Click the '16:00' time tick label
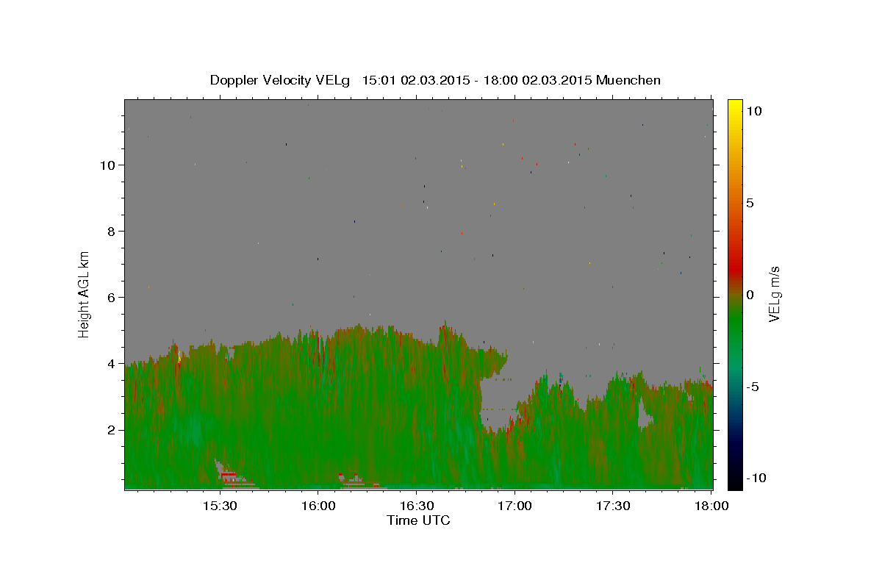The width and height of the screenshot is (882, 588). click(x=318, y=506)
